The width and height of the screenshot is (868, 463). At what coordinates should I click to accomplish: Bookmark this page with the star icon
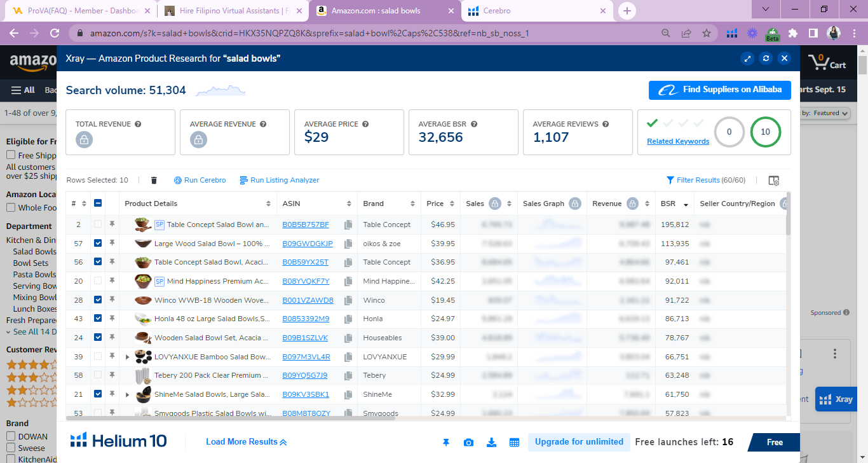[x=707, y=33]
